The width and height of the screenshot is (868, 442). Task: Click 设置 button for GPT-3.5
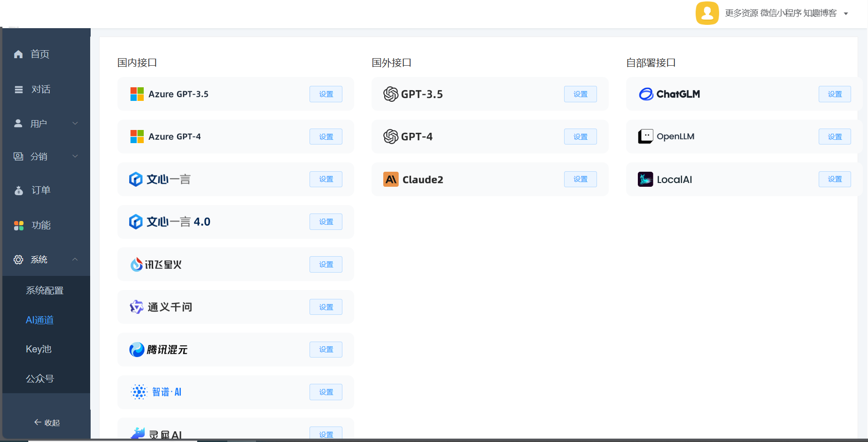tap(580, 94)
